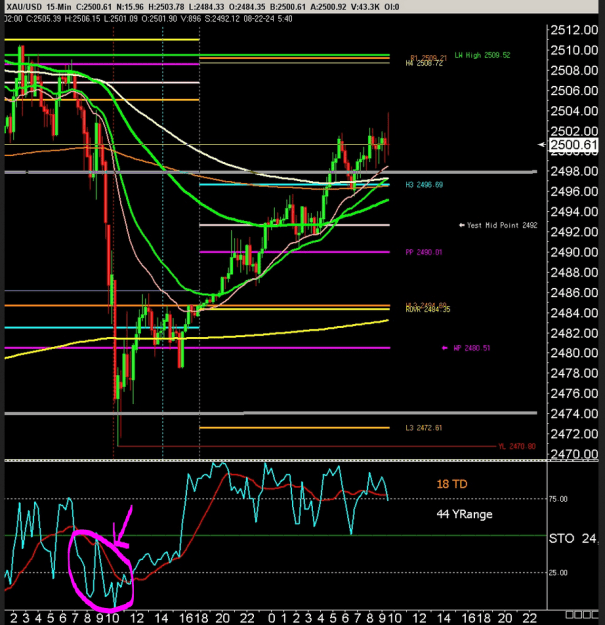This screenshot has height=625, width=605.
Task: Click the V:43.3K volume value in header
Action: [365, 7]
